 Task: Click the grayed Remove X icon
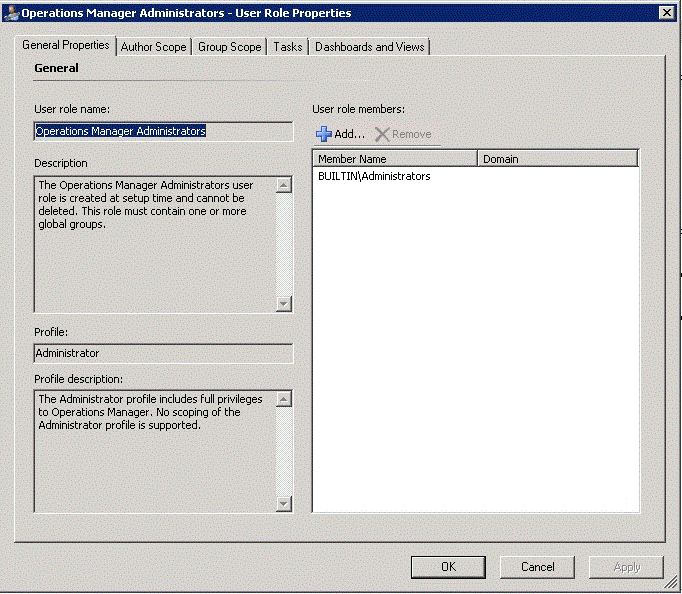pos(382,134)
